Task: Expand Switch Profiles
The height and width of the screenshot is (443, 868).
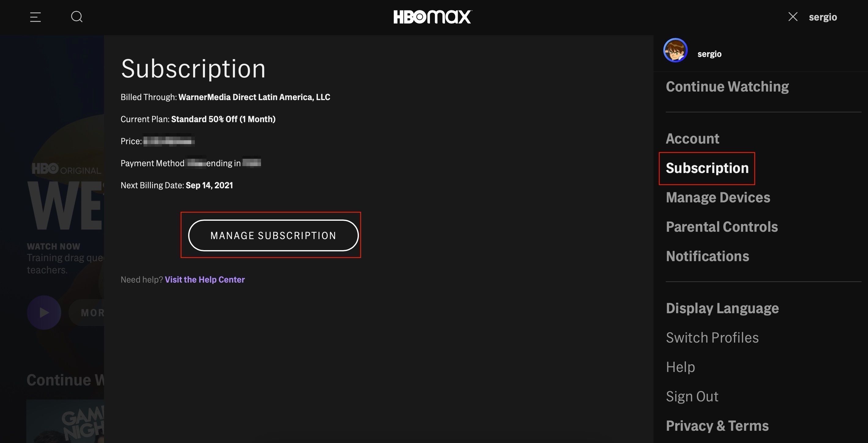Action: [x=713, y=337]
